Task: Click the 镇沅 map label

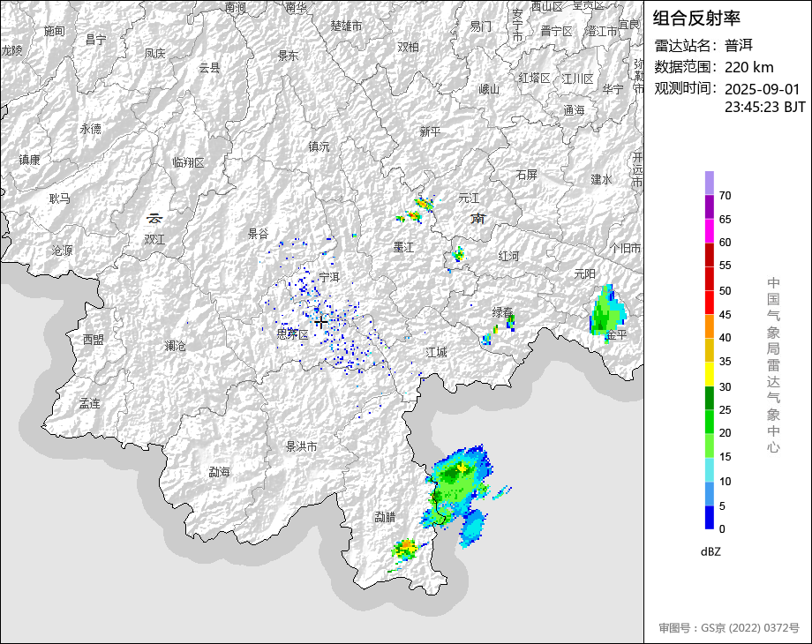Action: pyautogui.click(x=319, y=146)
